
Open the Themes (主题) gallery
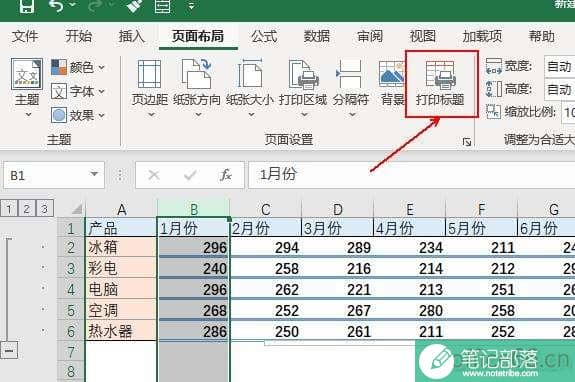(27, 88)
